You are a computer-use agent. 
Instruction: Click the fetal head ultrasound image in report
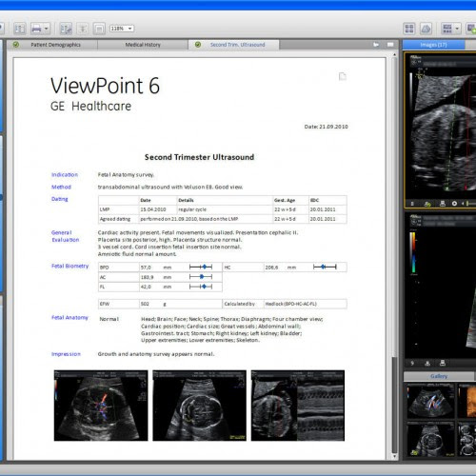199,406
